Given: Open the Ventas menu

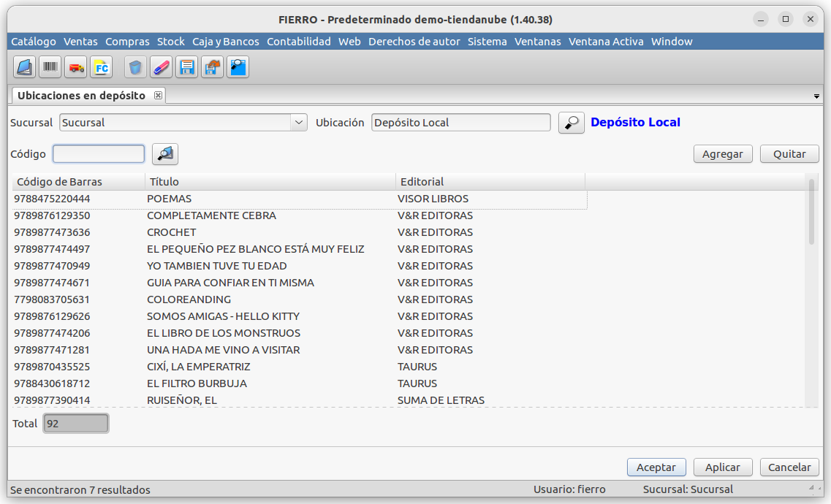Looking at the screenshot, I should pos(80,42).
